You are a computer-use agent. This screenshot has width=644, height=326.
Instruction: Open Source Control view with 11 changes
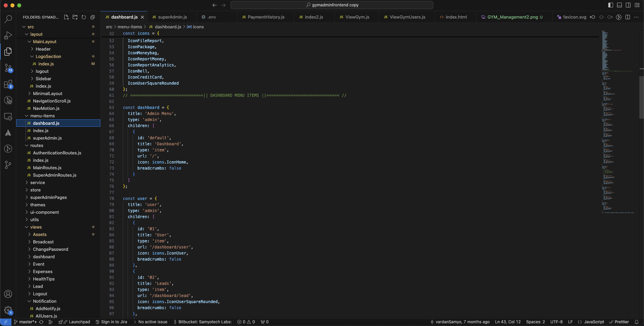8,68
